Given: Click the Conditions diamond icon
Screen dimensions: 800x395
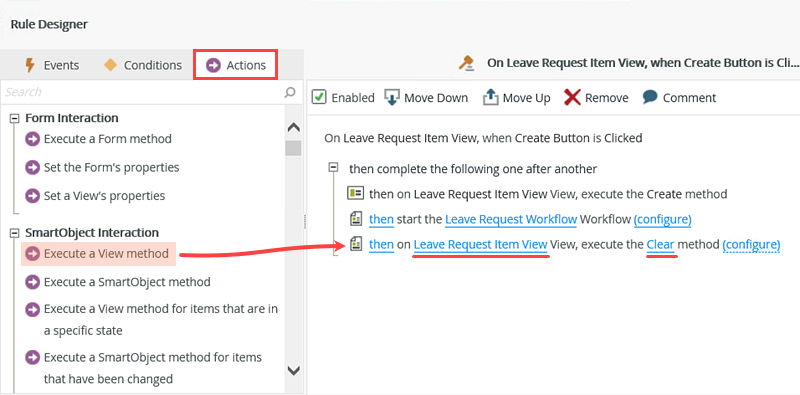Looking at the screenshot, I should tap(110, 65).
